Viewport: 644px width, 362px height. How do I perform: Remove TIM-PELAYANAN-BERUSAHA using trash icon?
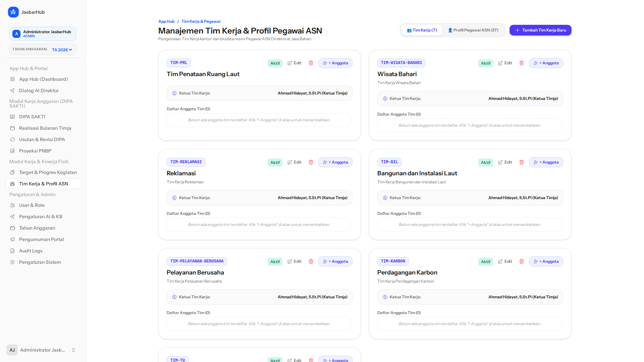click(311, 261)
